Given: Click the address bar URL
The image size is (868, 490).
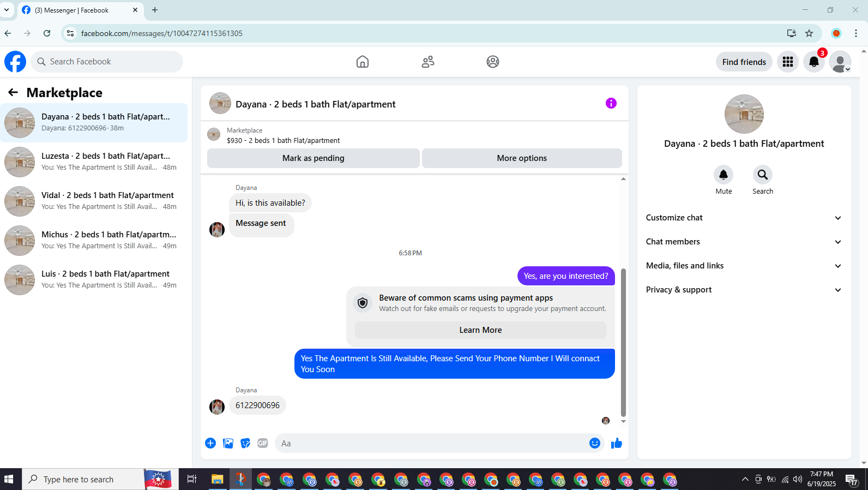Looking at the screenshot, I should point(162,33).
